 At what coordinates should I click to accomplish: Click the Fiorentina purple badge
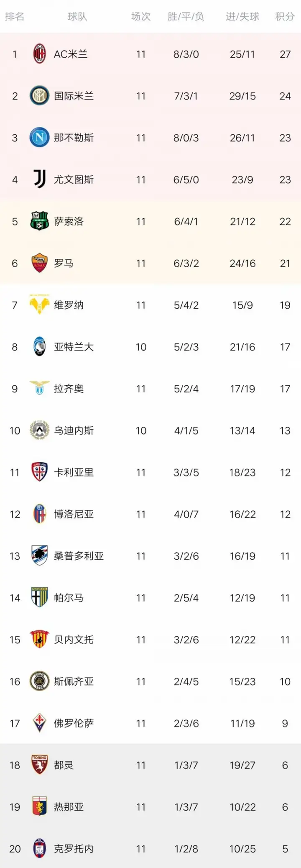pos(39,723)
